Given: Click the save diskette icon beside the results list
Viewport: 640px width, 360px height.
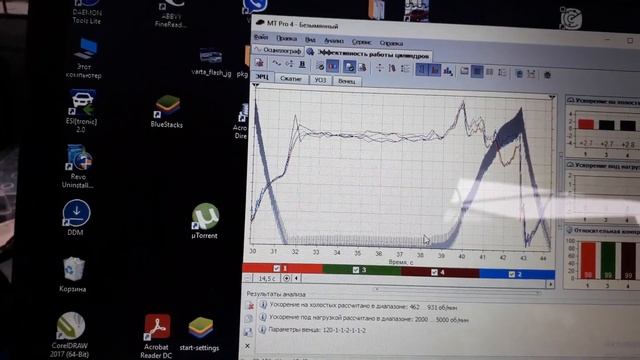Looking at the screenshot, I should coord(248,333).
